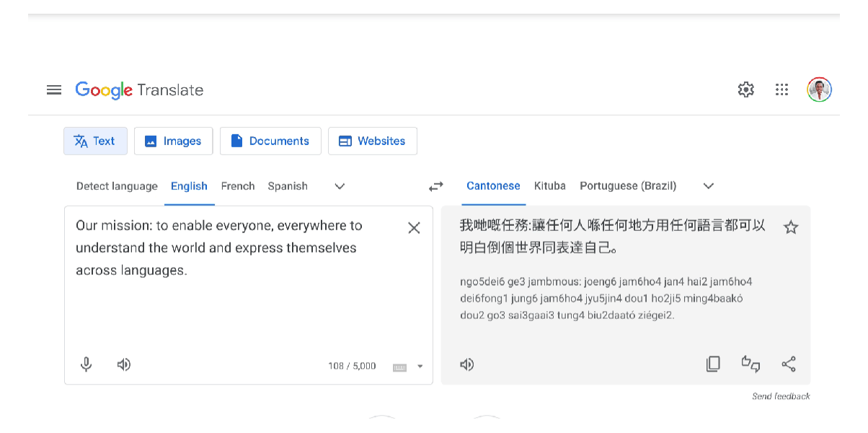Expand the target language list
The height and width of the screenshot is (433, 868).
707,186
